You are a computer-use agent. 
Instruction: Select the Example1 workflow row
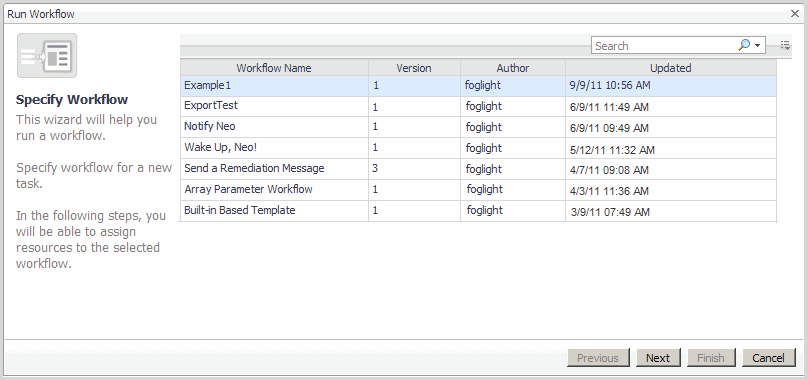478,85
